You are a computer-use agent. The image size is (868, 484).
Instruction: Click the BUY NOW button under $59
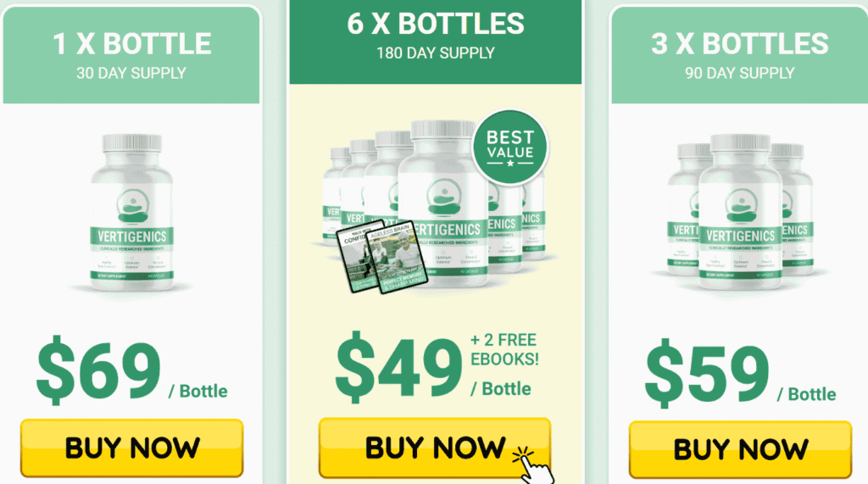(x=740, y=449)
